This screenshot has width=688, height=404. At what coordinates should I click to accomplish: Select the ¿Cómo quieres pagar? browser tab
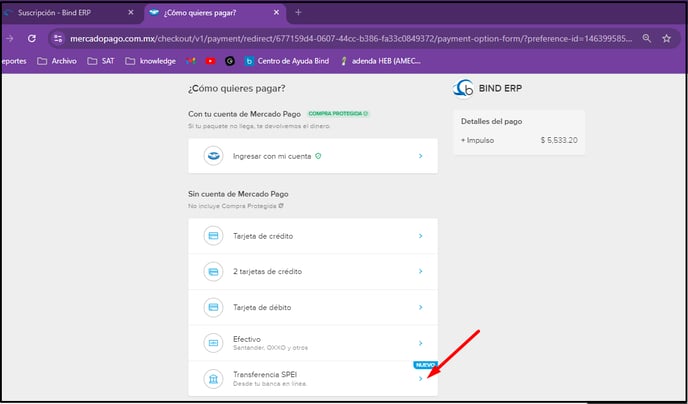(x=215, y=13)
